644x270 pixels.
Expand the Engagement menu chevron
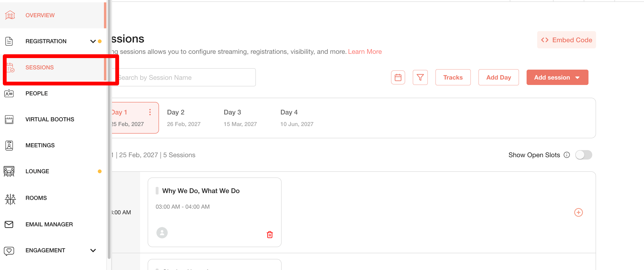point(93,250)
